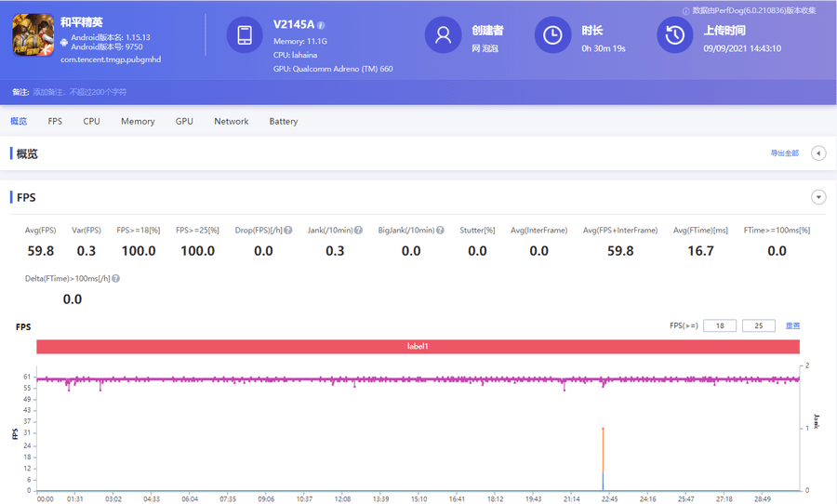This screenshot has width=837, height=504.
Task: Click the Stutter[%] metric label
Action: (477, 230)
